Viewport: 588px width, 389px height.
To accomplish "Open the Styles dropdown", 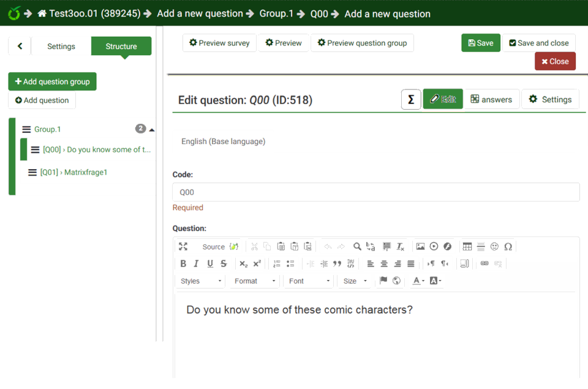I will tap(201, 281).
